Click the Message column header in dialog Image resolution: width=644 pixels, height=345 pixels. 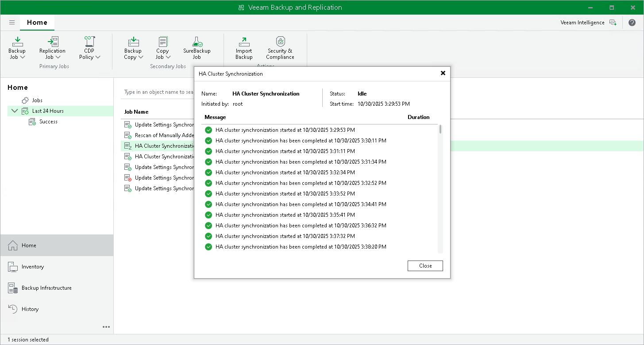tap(215, 117)
